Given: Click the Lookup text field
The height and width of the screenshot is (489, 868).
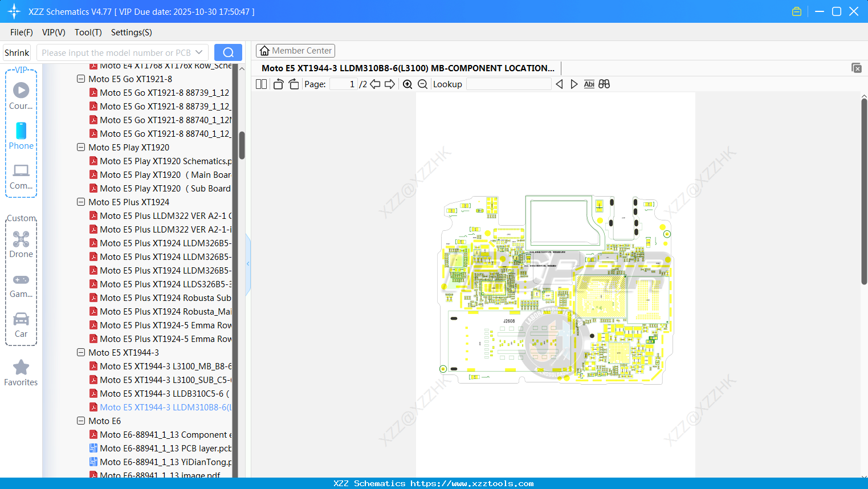Looking at the screenshot, I should coord(508,84).
